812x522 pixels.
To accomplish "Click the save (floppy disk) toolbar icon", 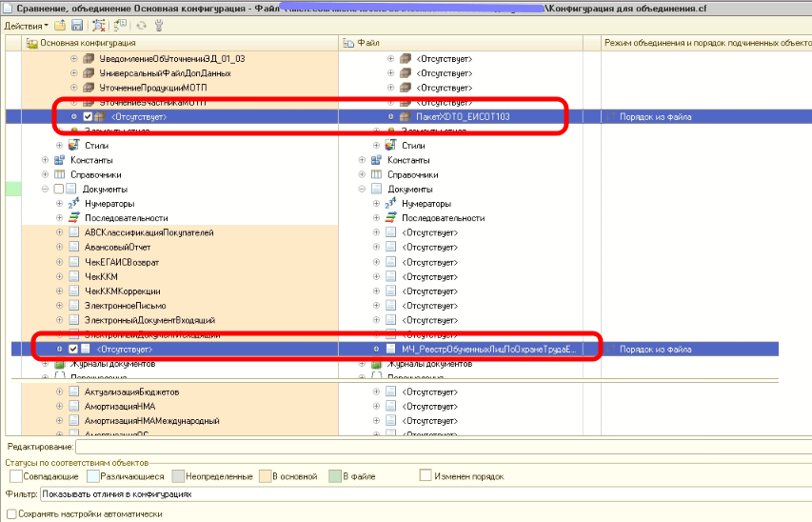I will click(77, 26).
